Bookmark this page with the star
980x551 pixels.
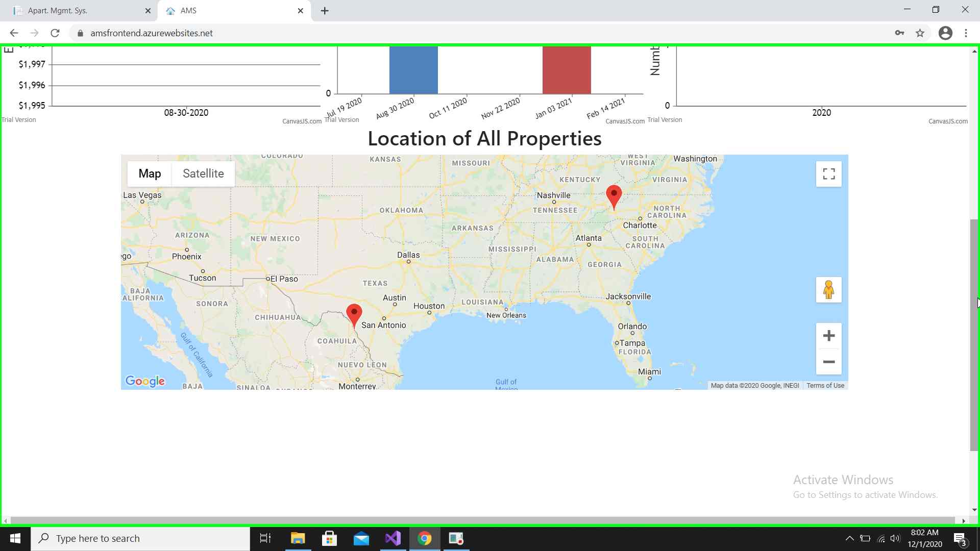point(920,33)
